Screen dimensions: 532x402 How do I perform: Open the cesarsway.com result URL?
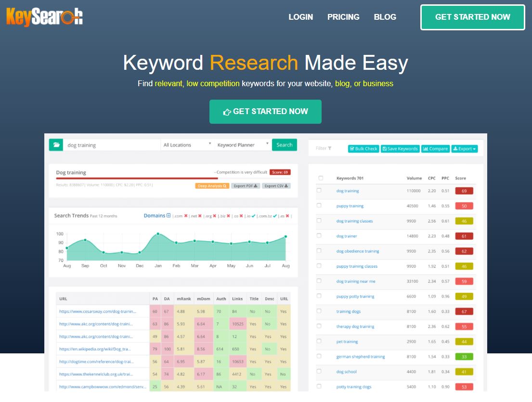click(98, 311)
